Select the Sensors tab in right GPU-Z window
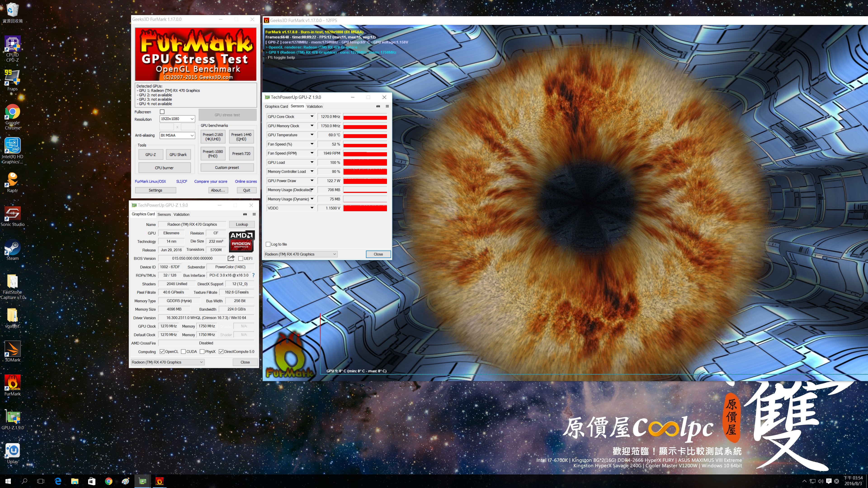Image resolution: width=868 pixels, height=488 pixels. point(297,106)
